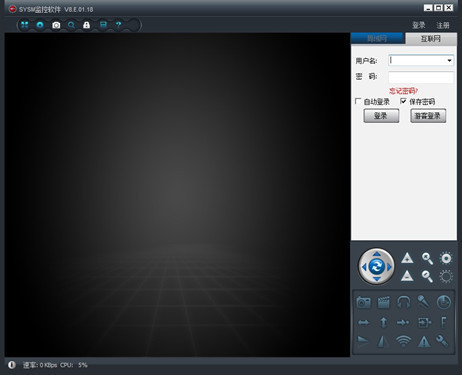Switch to the 互联网 Internet tab
The image size is (462, 375).
[431, 39]
